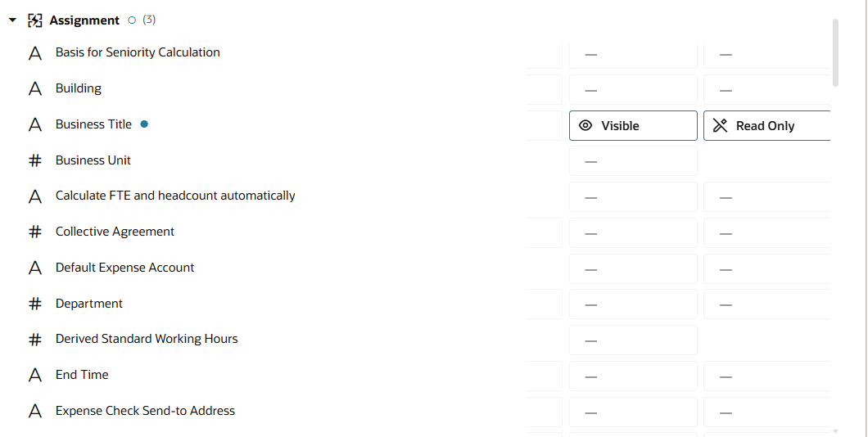The image size is (868, 437).
Task: Open the Business Title Visible dropdown
Action: point(633,126)
